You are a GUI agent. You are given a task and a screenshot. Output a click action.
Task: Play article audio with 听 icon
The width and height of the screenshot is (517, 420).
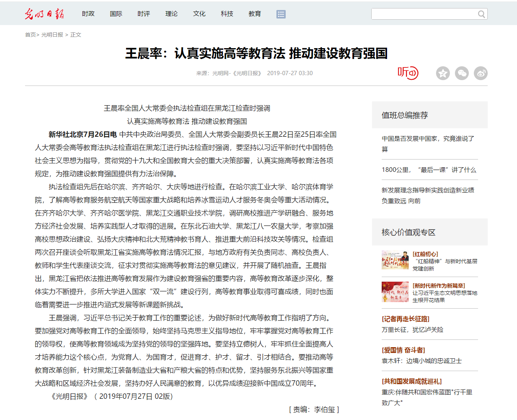coord(408,73)
